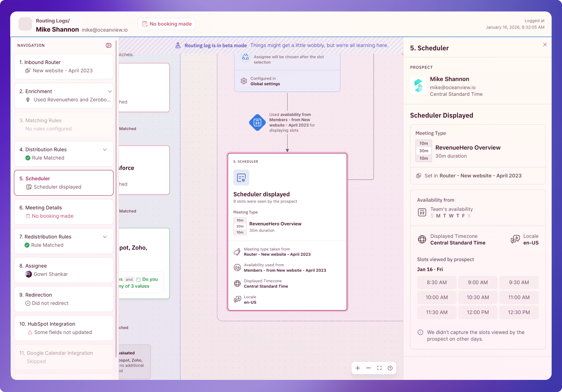Click the Do you condition chip on the canvas
This screenshot has width=562, height=392.
pyautogui.click(x=147, y=279)
